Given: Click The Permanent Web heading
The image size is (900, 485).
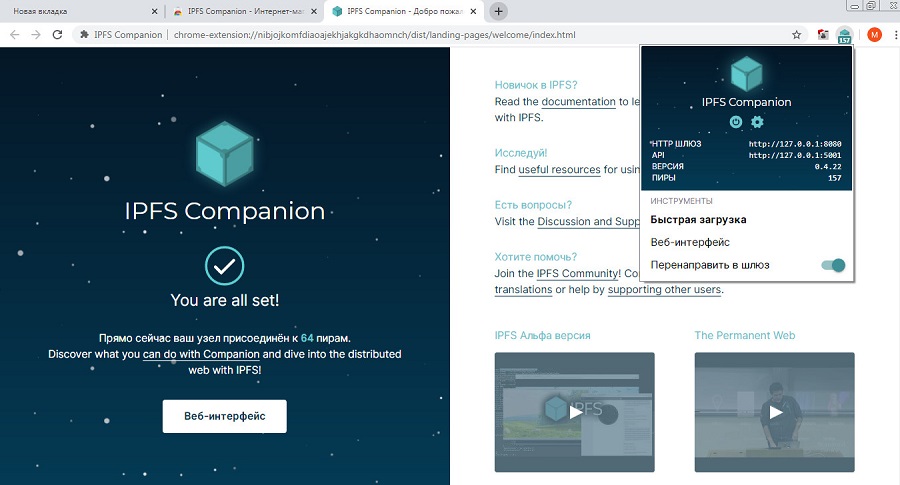Looking at the screenshot, I should point(745,335).
